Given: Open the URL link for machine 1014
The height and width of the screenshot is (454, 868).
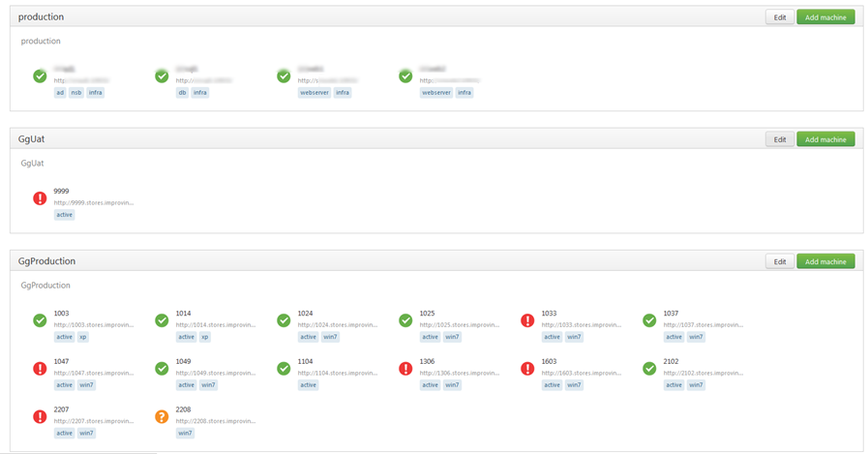Looking at the screenshot, I should pos(215,325).
